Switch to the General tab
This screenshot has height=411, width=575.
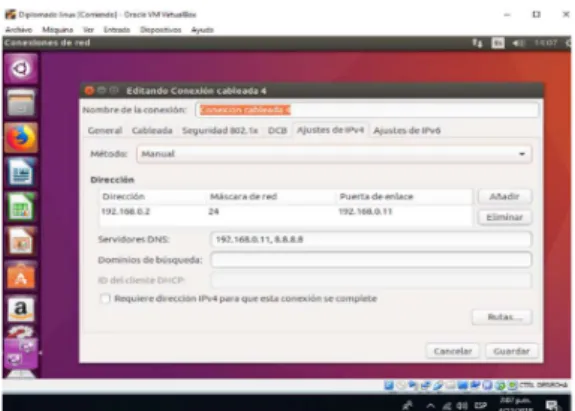105,131
